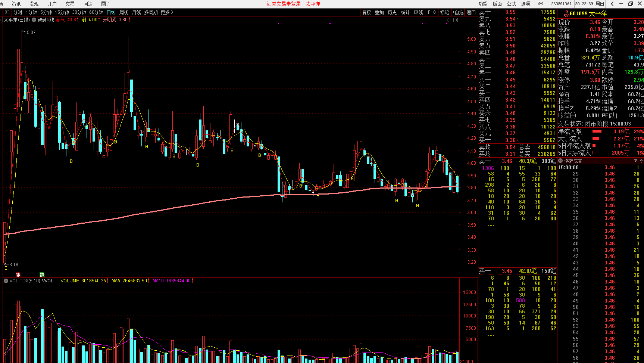This screenshot has width=644, height=363.
Task: Click the 复权 button
Action: [x=367, y=12]
